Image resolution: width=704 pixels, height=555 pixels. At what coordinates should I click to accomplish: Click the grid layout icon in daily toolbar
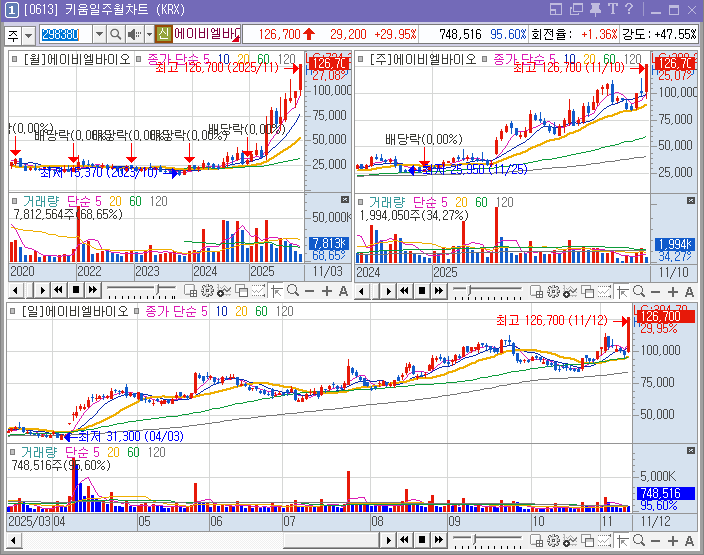(537, 540)
